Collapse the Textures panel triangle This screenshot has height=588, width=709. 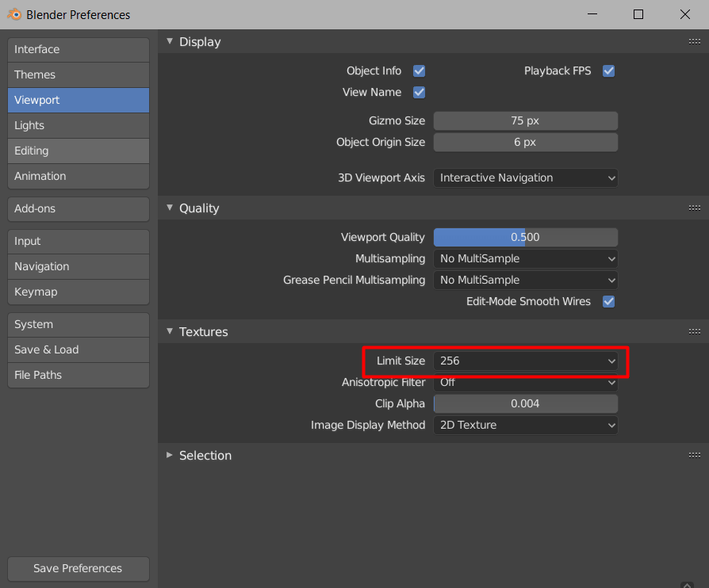point(170,330)
